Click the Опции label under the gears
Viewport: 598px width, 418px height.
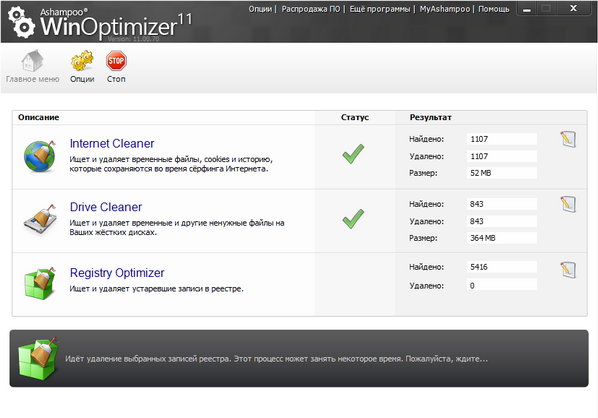[x=82, y=79]
